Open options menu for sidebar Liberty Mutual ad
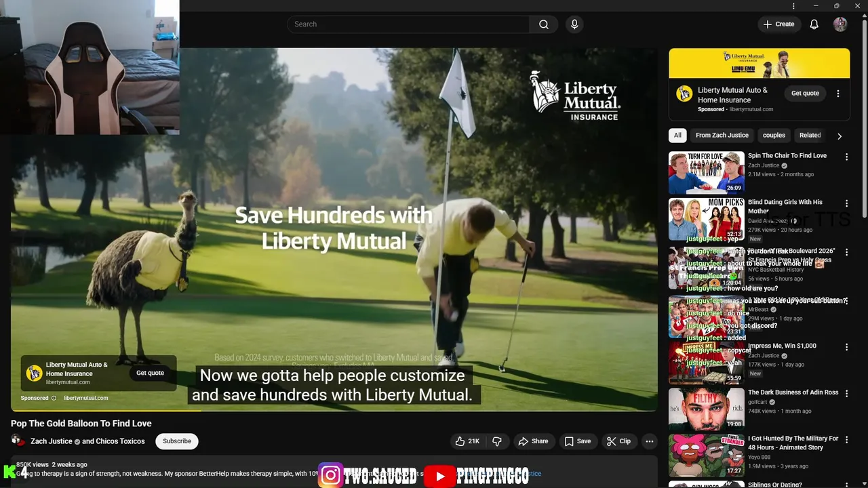 (838, 94)
